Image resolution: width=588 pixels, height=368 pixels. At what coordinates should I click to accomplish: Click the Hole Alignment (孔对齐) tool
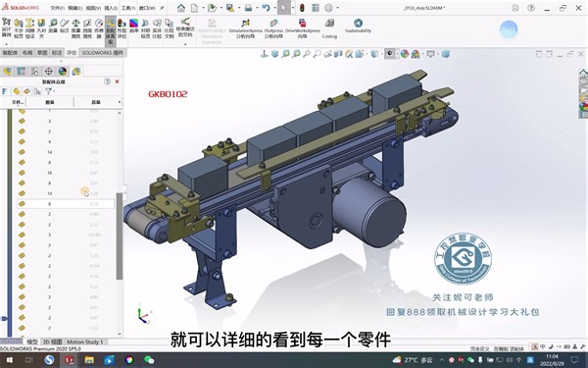click(x=41, y=28)
